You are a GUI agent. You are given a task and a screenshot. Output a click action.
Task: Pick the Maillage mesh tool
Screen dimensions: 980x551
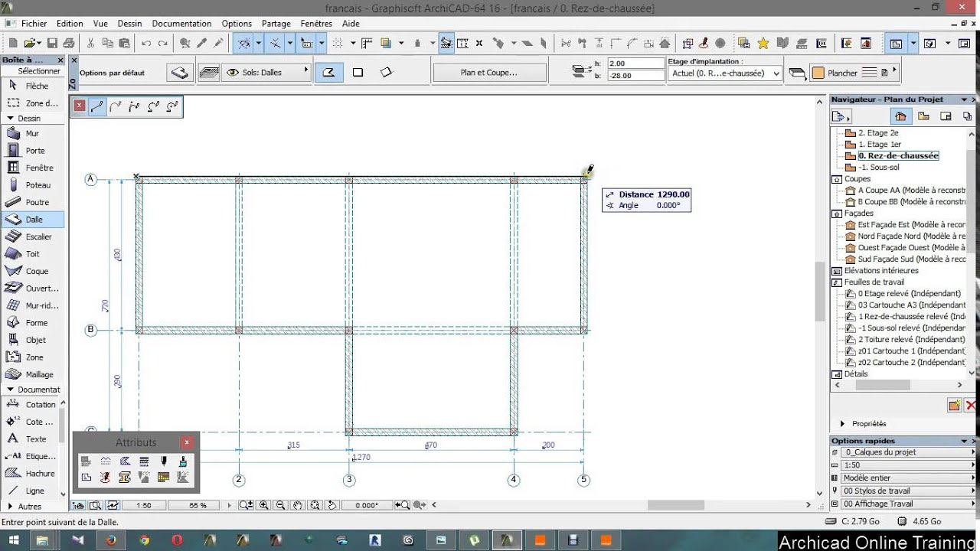click(31, 374)
